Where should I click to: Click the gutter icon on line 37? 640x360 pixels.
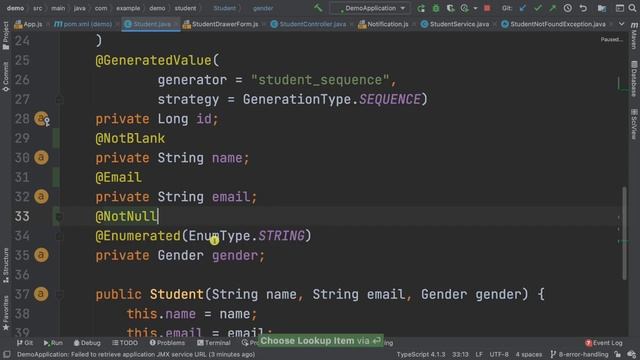tap(41, 294)
